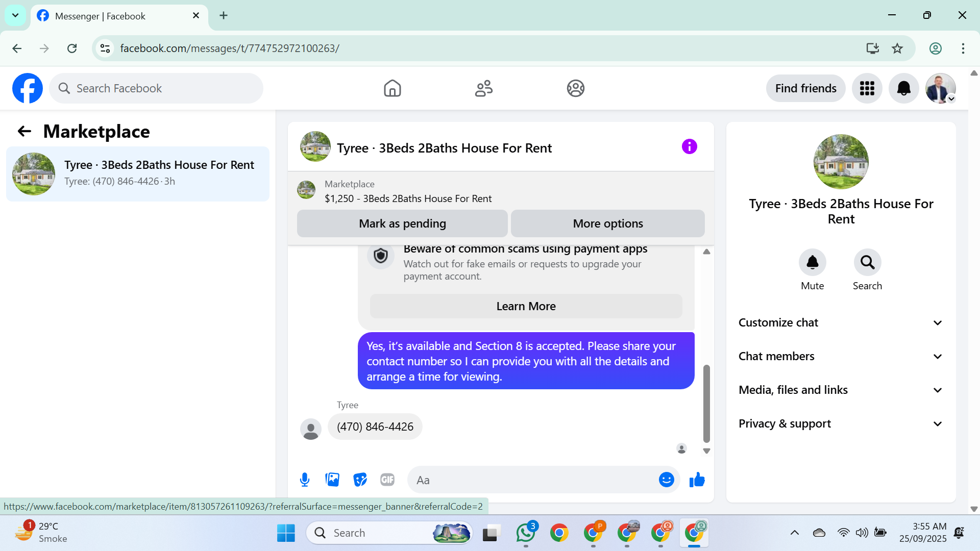Viewport: 980px width, 551px height.
Task: Bookmark this page with the star icon
Action: [897, 48]
